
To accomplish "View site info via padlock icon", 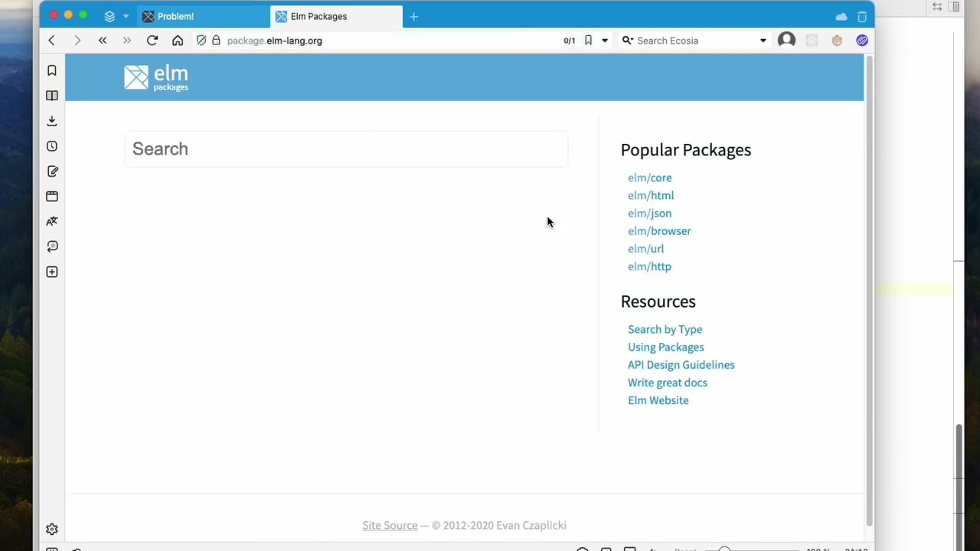I will click(x=216, y=41).
